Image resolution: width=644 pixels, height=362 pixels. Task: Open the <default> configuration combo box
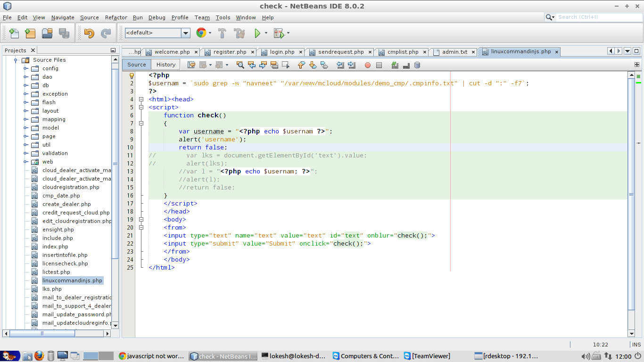point(157,33)
